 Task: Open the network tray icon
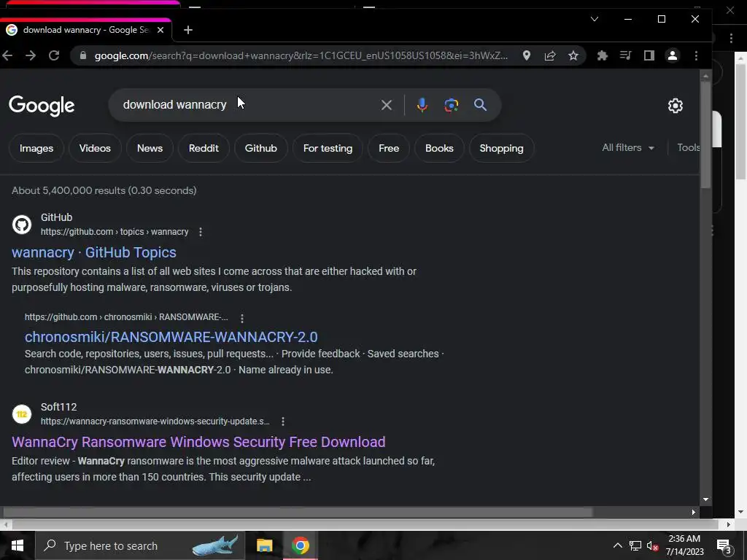coord(635,545)
